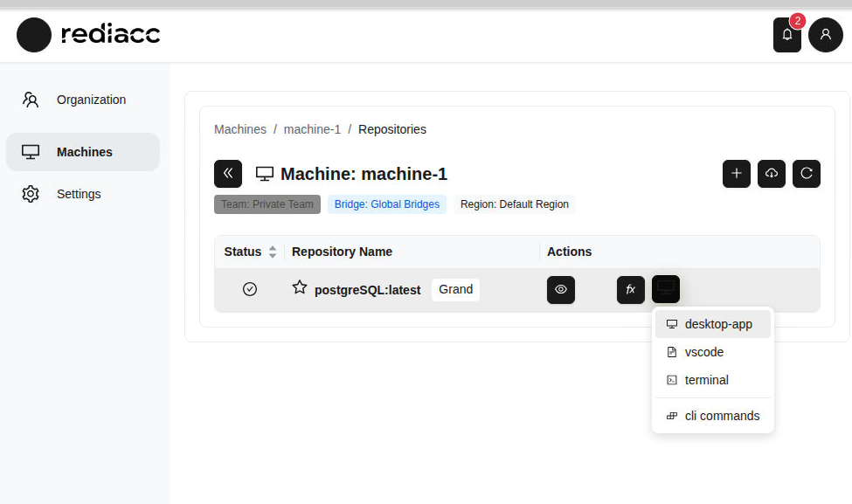The height and width of the screenshot is (504, 852).
Task: Open cli commands from the menu
Action: click(721, 416)
